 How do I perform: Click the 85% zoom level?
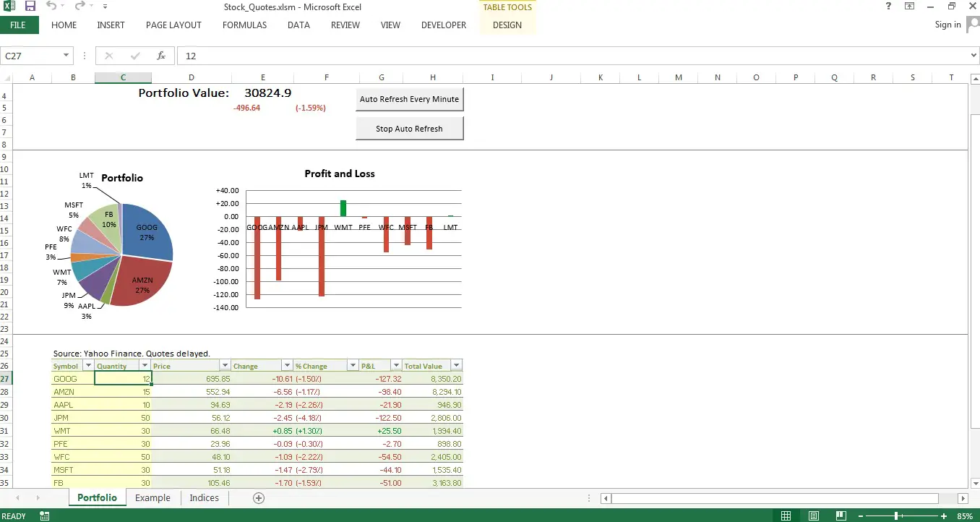tap(965, 516)
